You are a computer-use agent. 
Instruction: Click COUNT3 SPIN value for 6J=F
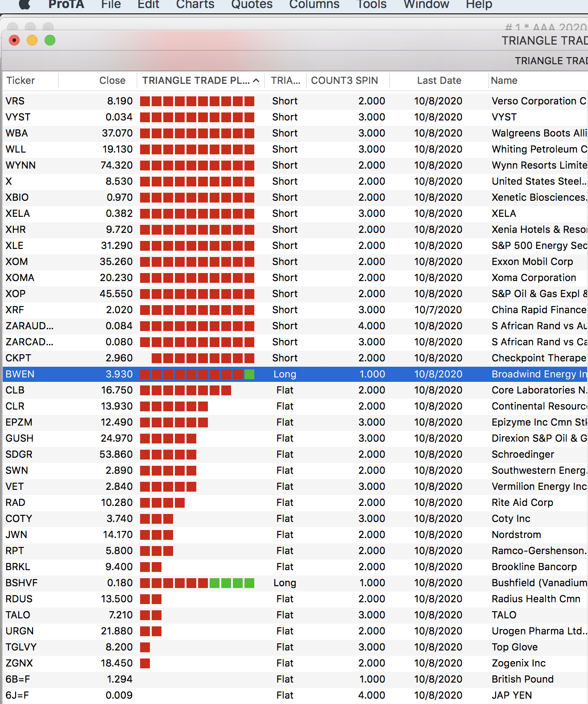[x=372, y=695]
